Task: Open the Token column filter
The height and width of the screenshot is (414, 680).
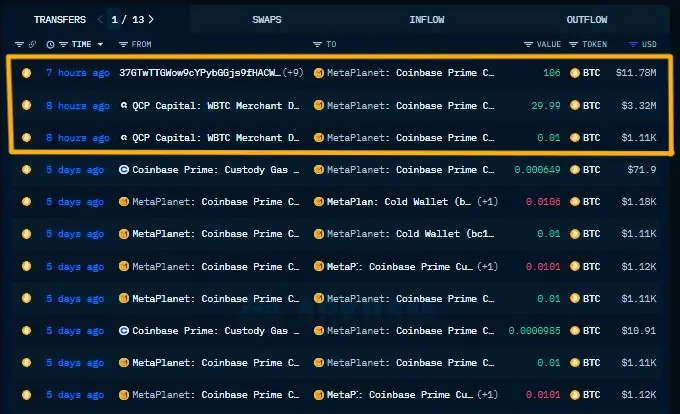Action: (x=573, y=44)
